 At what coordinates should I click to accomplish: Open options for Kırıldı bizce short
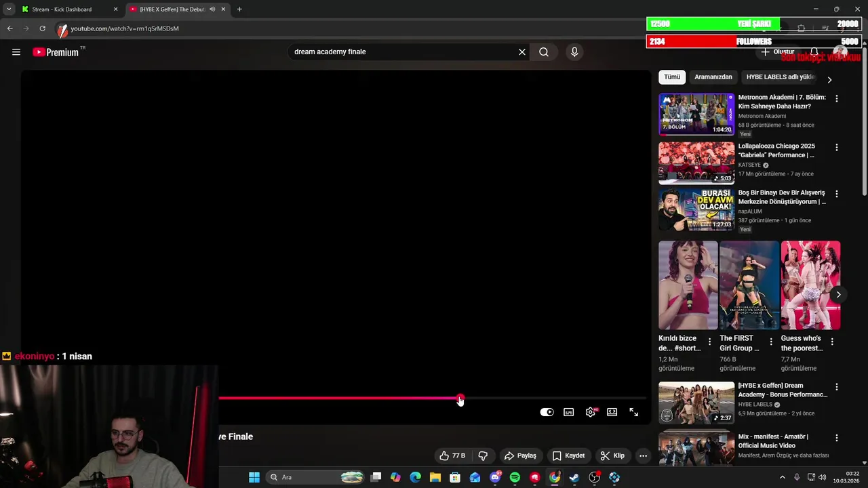[x=710, y=342]
